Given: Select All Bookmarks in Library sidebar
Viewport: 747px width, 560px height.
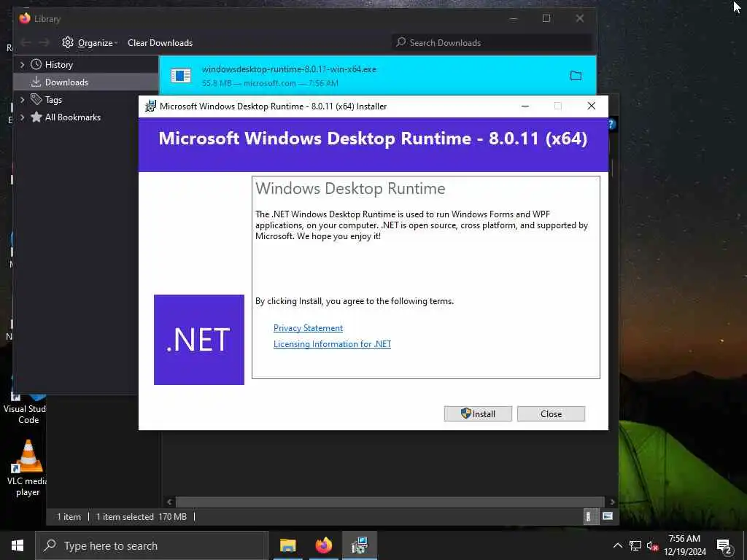Looking at the screenshot, I should [x=73, y=117].
